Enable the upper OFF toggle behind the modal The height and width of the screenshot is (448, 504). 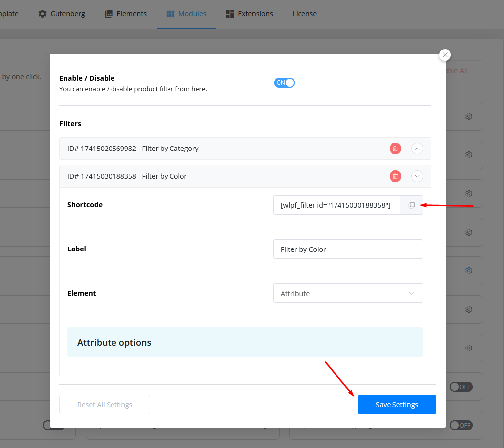click(x=461, y=387)
